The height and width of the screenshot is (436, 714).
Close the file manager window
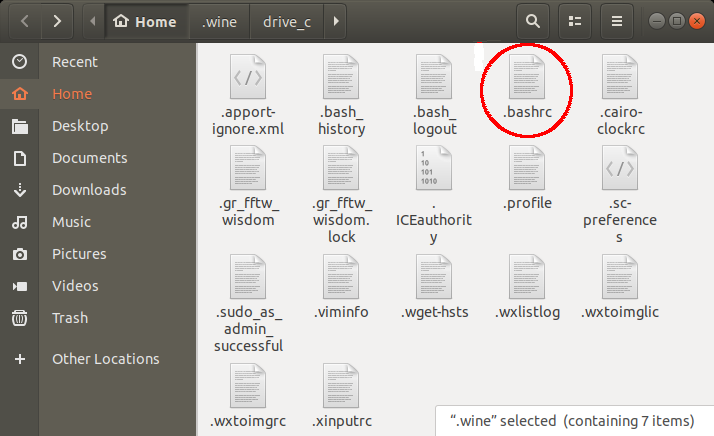[x=697, y=21]
